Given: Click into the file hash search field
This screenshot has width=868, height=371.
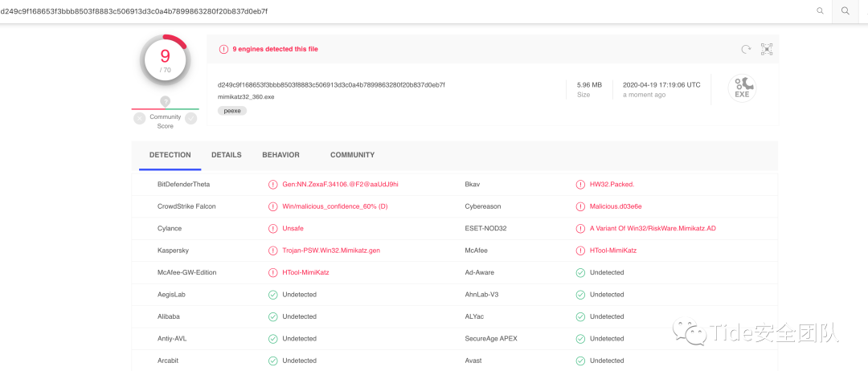Looking at the screenshot, I should click(x=402, y=11).
